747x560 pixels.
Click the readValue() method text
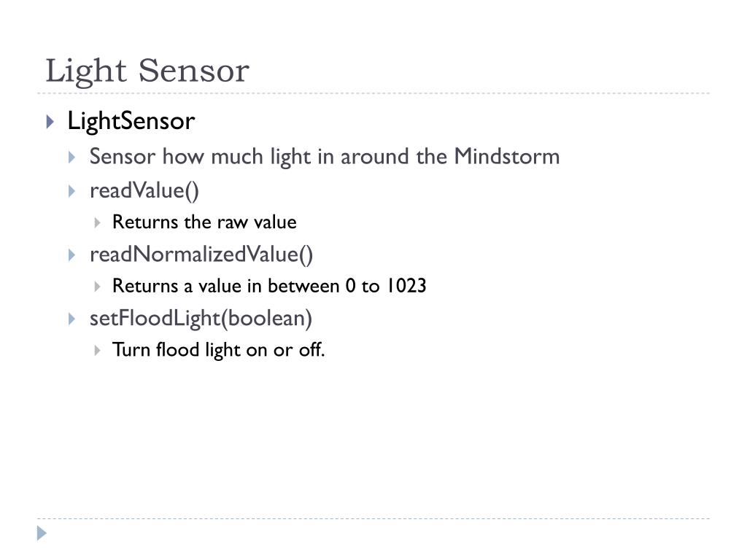point(144,191)
